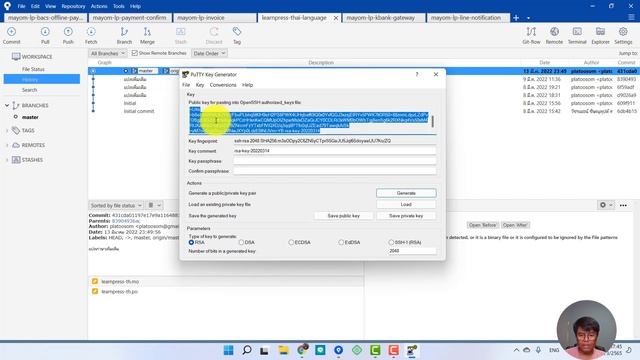Click the Push toolbar icon
The image size is (640, 360).
point(68,35)
